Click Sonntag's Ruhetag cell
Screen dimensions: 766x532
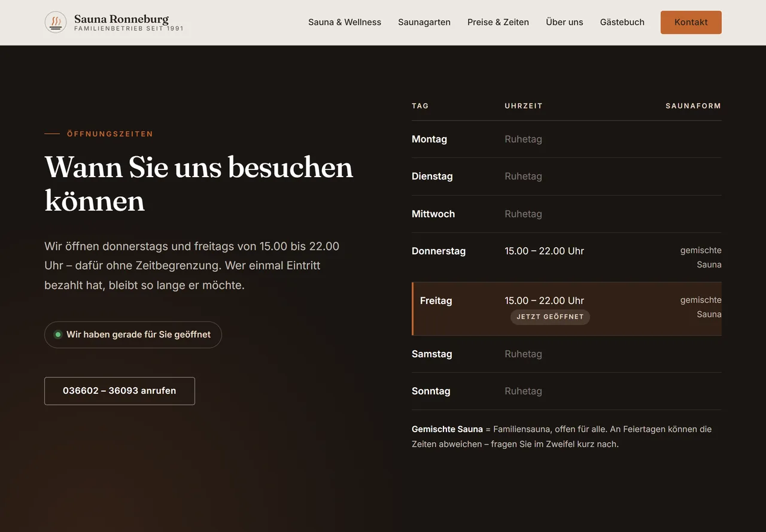(x=523, y=391)
